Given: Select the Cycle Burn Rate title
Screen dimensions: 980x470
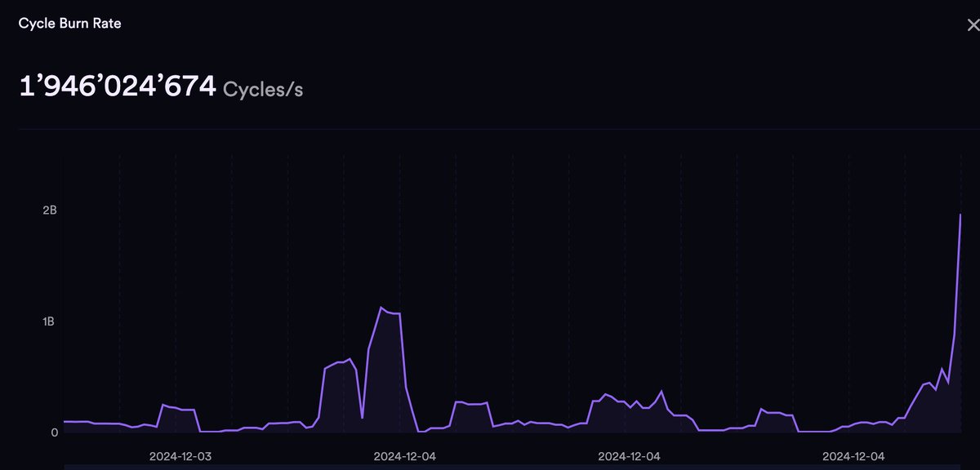Looking at the screenshot, I should (69, 23).
